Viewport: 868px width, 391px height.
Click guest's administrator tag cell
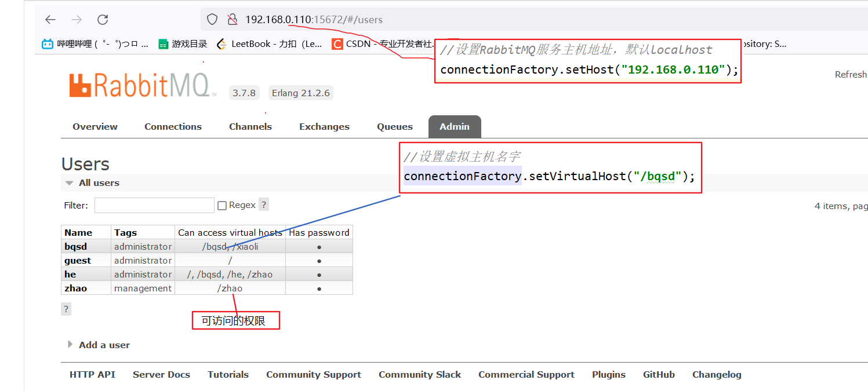click(x=143, y=261)
